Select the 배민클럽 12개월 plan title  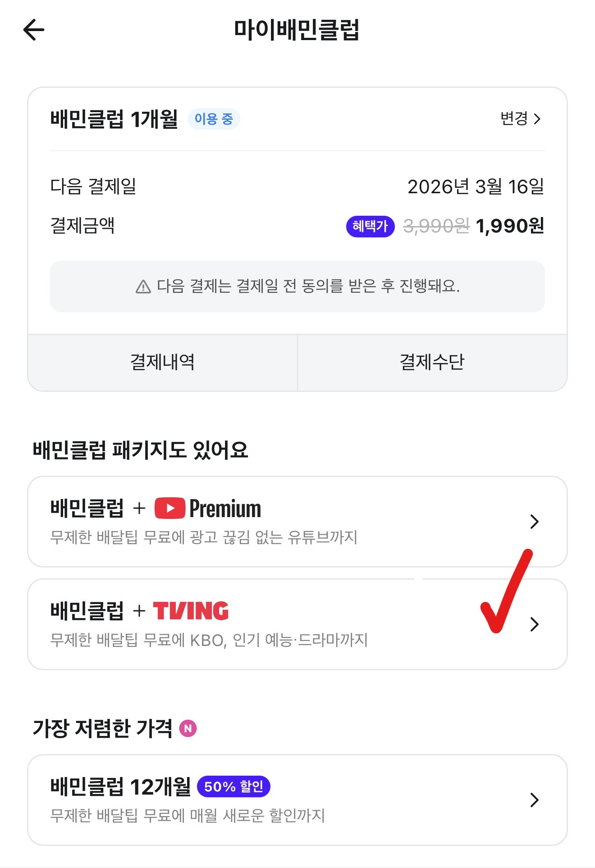[x=120, y=786]
